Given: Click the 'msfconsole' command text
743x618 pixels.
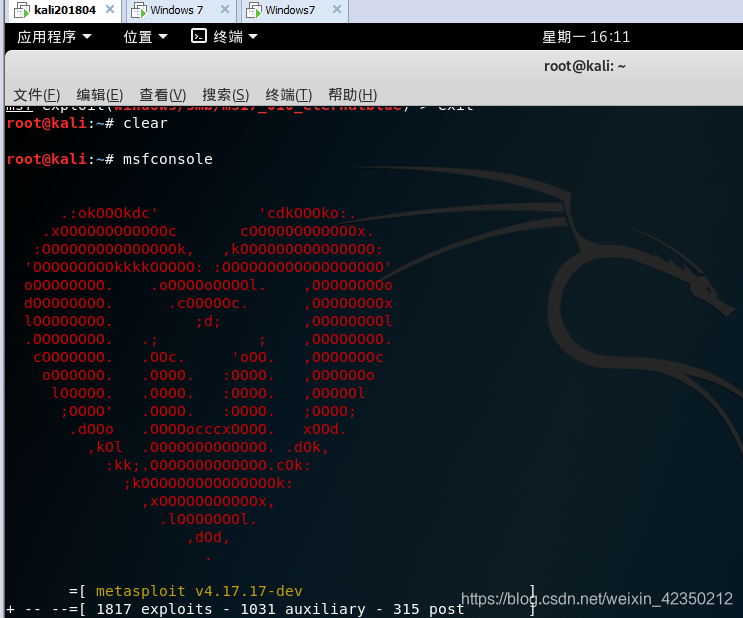Looking at the screenshot, I should [168, 159].
